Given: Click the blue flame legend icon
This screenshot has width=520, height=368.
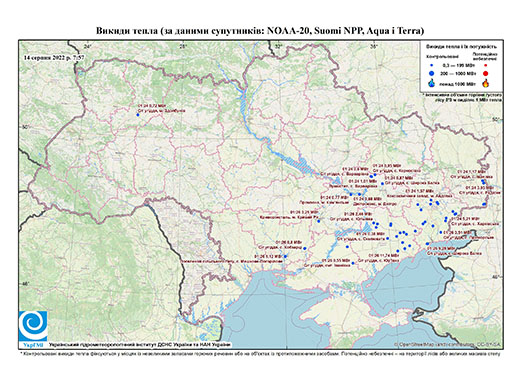Looking at the screenshot, I should pyautogui.click(x=432, y=83).
